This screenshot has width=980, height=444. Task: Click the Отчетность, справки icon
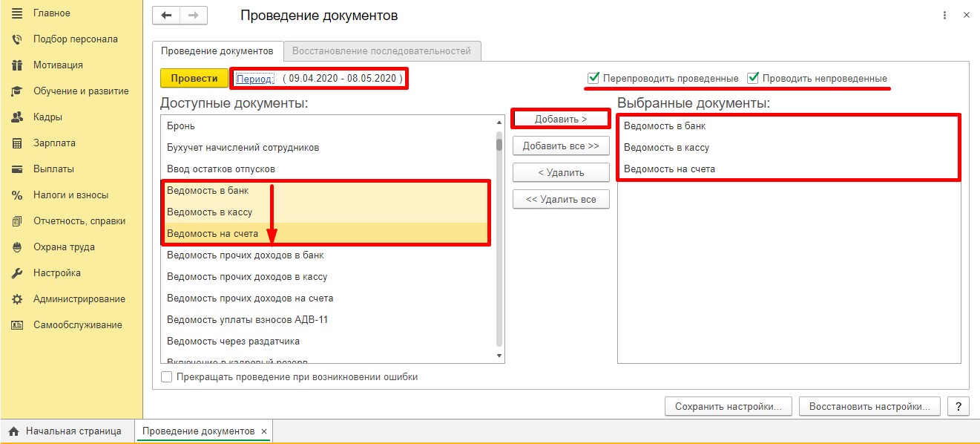[17, 221]
